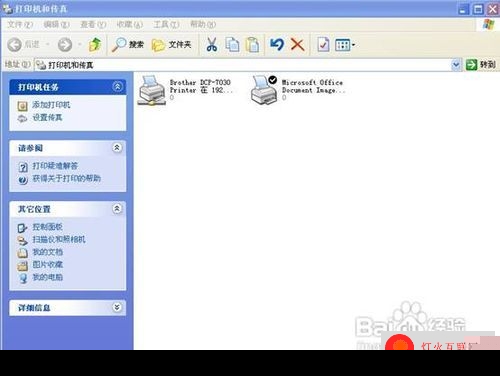Open the Views dropdown button
This screenshot has height=376, width=500.
click(x=345, y=44)
